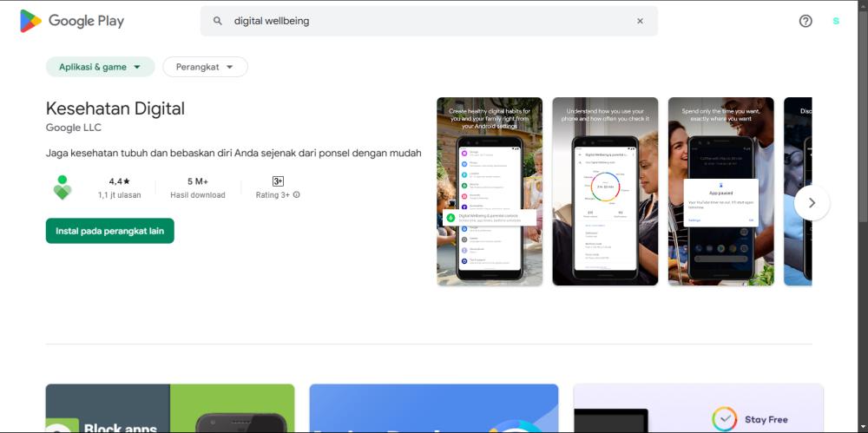Expand the Aplikasi & game filter dropdown
The height and width of the screenshot is (433, 868).
tap(100, 67)
